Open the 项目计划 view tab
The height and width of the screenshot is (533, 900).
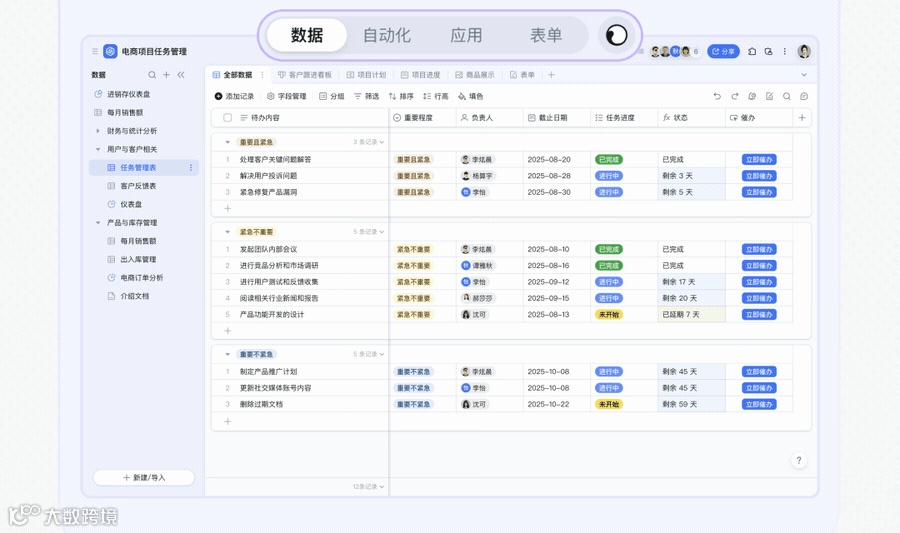(366, 75)
